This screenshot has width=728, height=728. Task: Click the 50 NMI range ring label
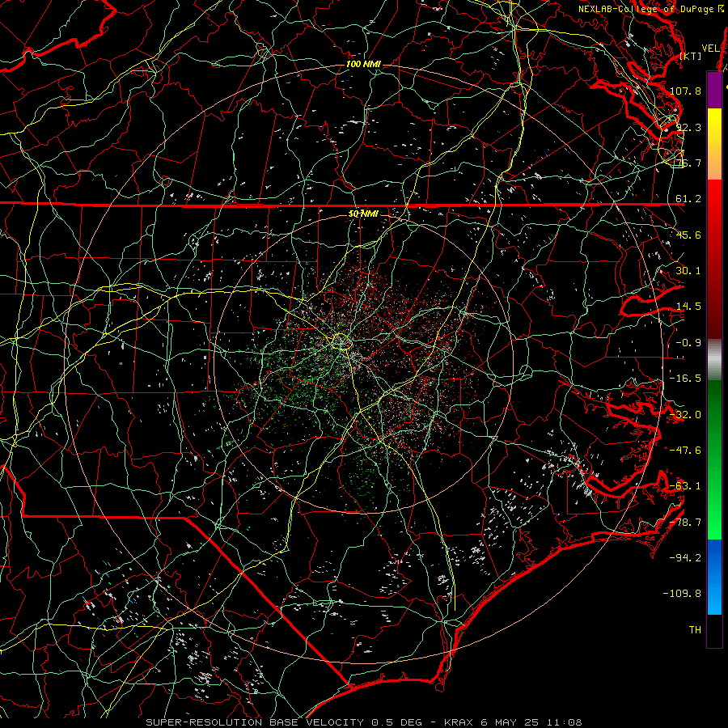click(x=363, y=214)
